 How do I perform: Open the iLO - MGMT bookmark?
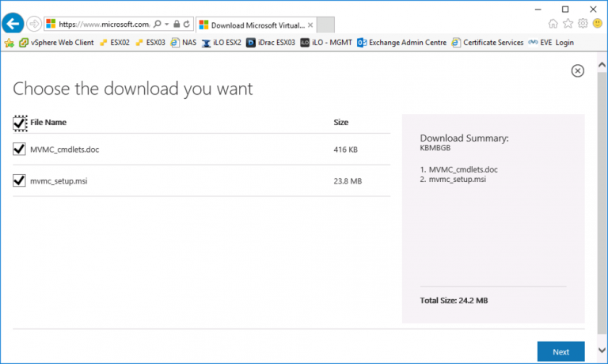coord(326,43)
